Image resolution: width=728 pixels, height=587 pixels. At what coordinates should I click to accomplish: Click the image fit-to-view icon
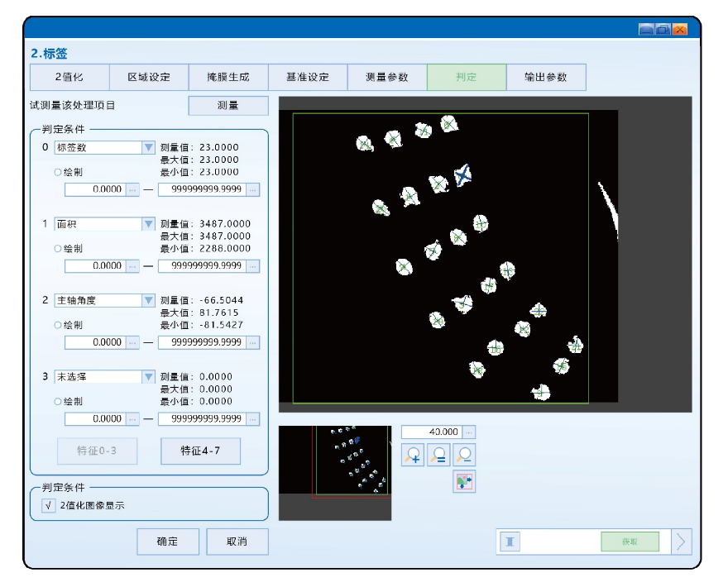[464, 481]
